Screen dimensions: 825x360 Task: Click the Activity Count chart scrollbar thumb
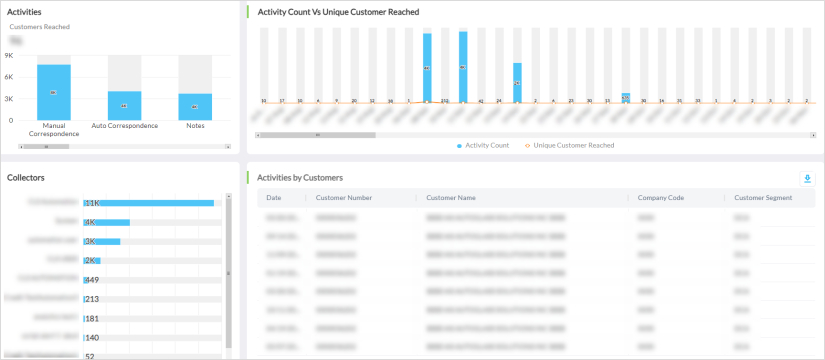coord(318,135)
